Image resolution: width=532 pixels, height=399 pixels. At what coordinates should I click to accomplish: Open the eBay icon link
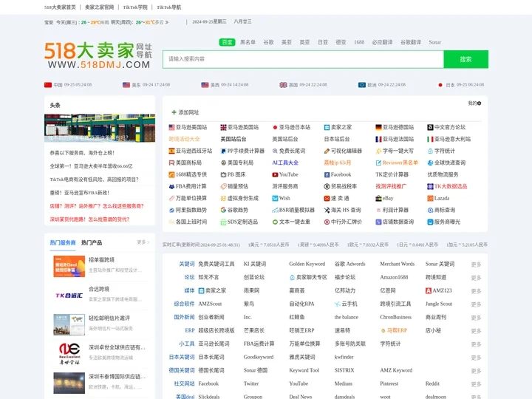coord(384,198)
